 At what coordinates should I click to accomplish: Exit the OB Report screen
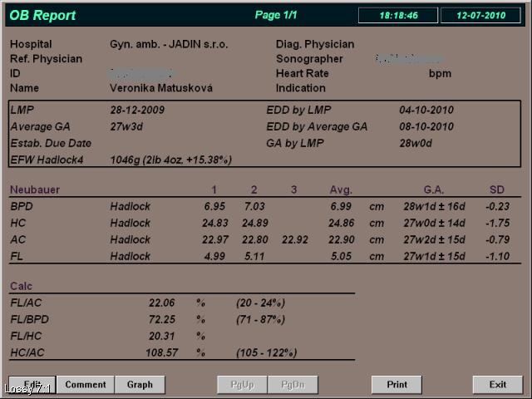(x=497, y=384)
